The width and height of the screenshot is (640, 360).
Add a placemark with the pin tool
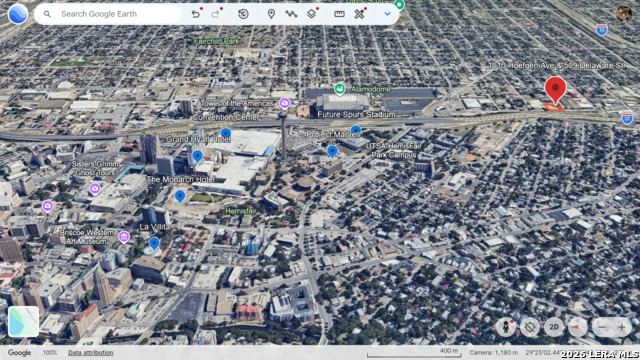tap(271, 14)
